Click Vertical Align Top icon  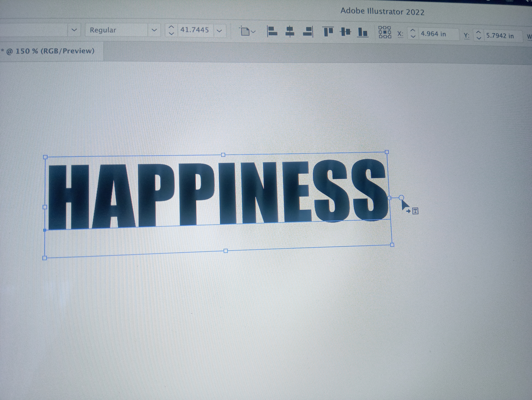coord(328,32)
